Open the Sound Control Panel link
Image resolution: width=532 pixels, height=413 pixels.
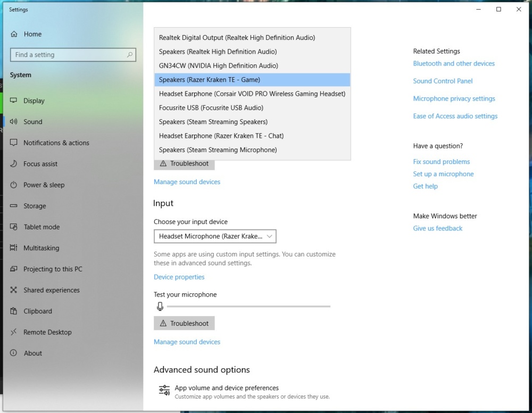(x=443, y=81)
